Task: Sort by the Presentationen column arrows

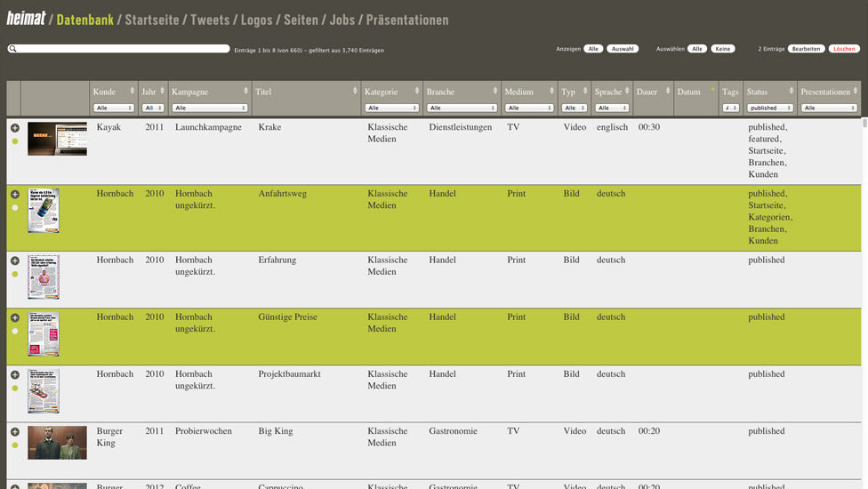Action: click(x=856, y=91)
